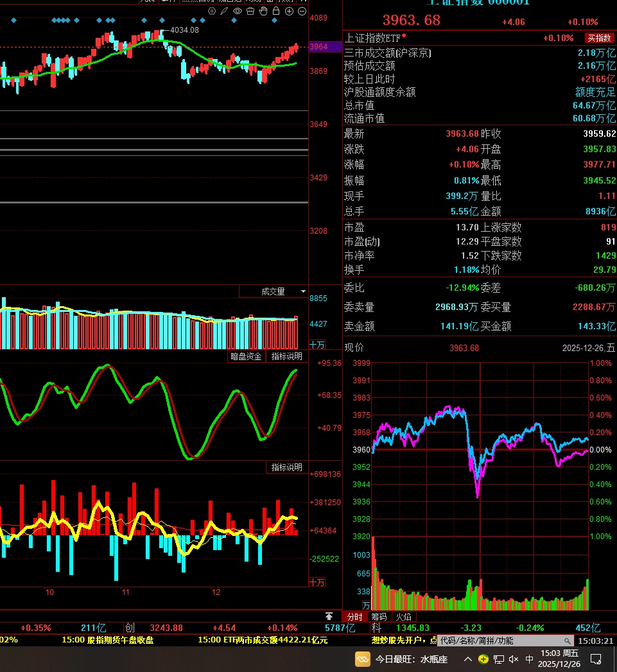Open the notification center icon
617x672 pixels.
pyautogui.click(x=596, y=659)
